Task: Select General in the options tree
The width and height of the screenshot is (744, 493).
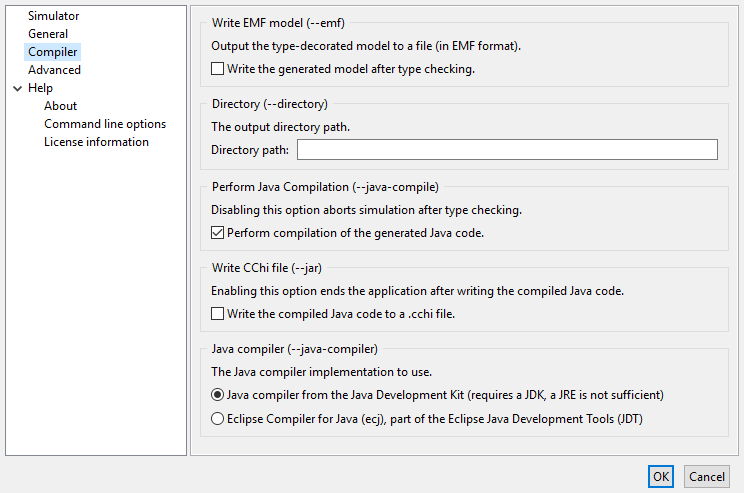Action: 48,34
